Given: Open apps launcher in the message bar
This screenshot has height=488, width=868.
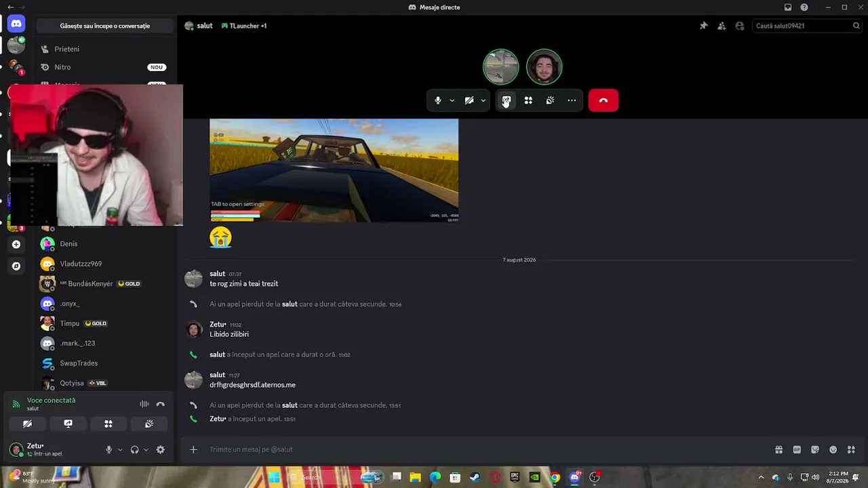Looking at the screenshot, I should (x=851, y=449).
